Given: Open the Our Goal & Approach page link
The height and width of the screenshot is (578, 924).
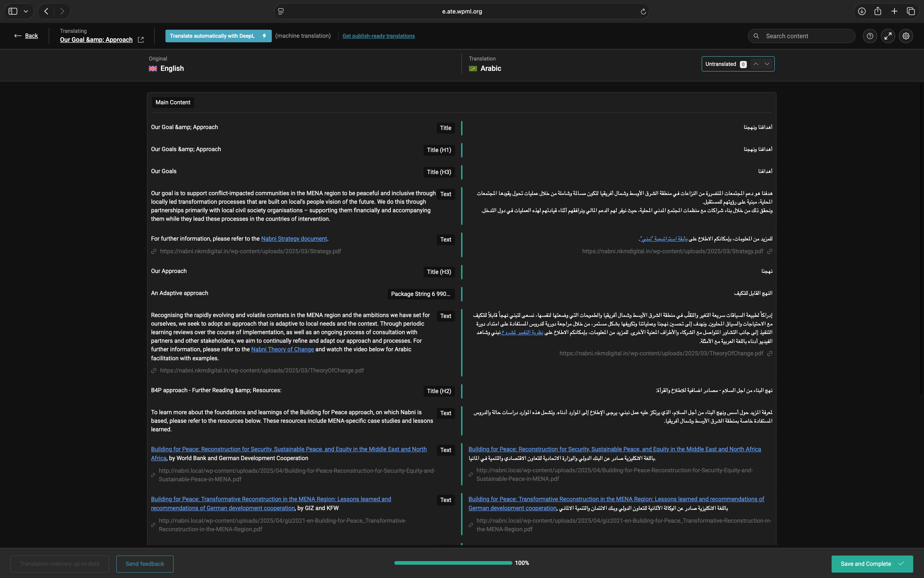Looking at the screenshot, I should 96,40.
